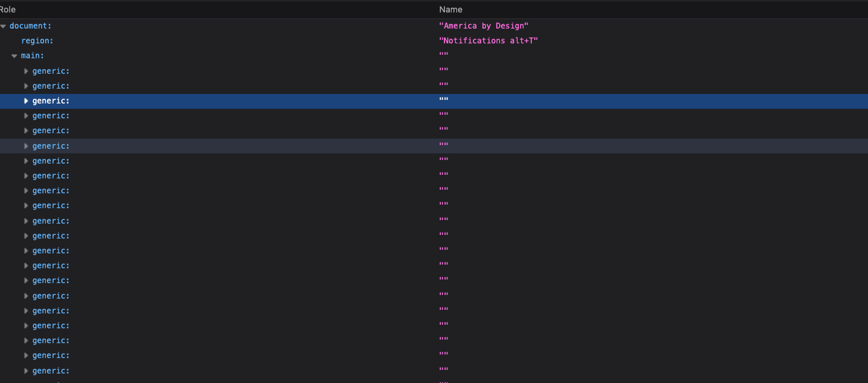
Task: Expand the gray-highlighted generic node arrow
Action: (26, 146)
